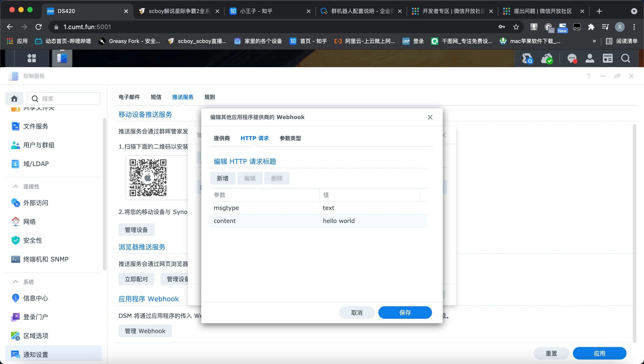Viewport: 644px width, 364px height.
Task: Expand hidden bookmarks overflow chevron
Action: click(594, 41)
